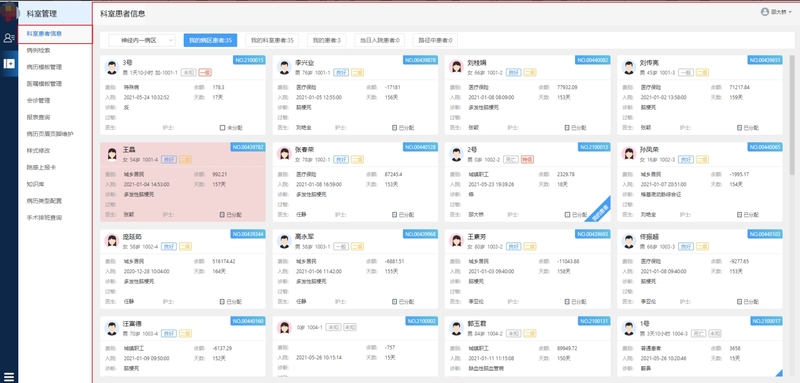Screen dimensions: 800x383
Task: Toggle 已分配 checkbox on 张春荣 card
Action: tap(394, 215)
